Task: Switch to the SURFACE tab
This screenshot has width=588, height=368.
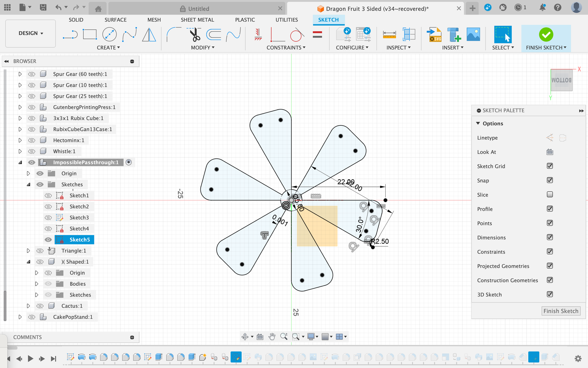Action: [115, 20]
